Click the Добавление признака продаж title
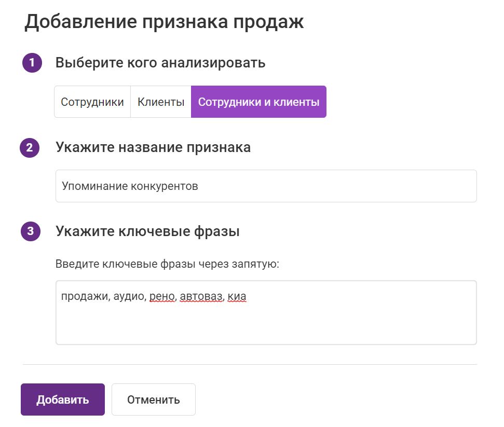The height and width of the screenshot is (427, 504). click(x=164, y=22)
